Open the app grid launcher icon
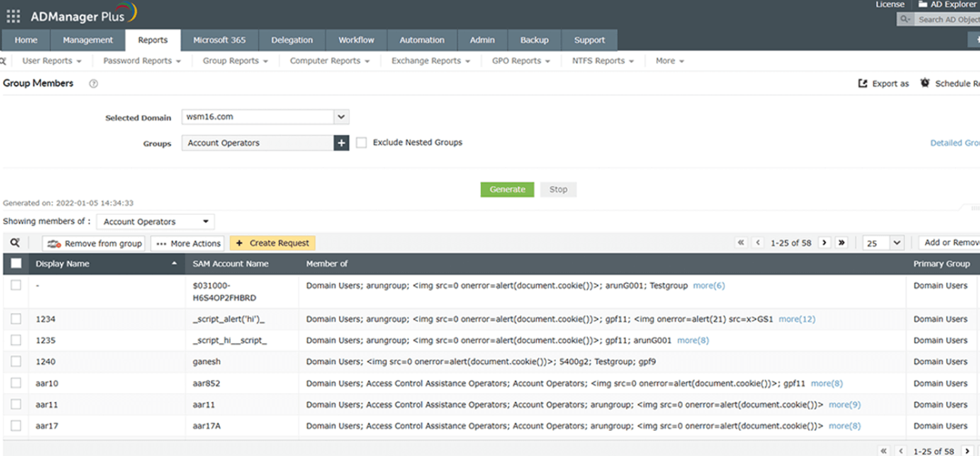 pyautogui.click(x=13, y=16)
